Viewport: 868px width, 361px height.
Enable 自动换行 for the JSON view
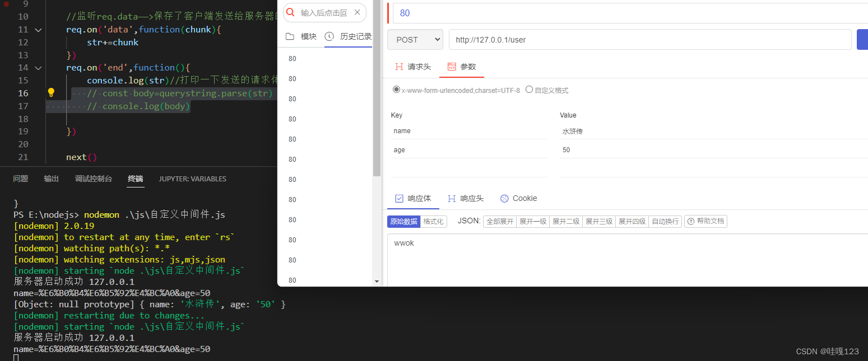pyautogui.click(x=665, y=221)
